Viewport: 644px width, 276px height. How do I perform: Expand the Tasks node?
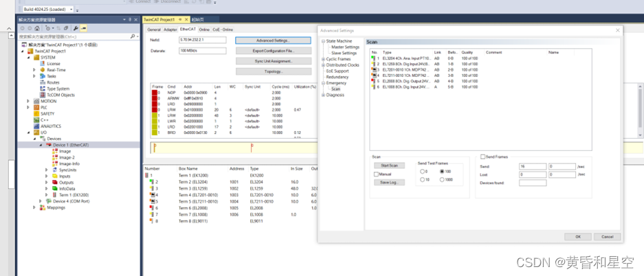point(34,76)
